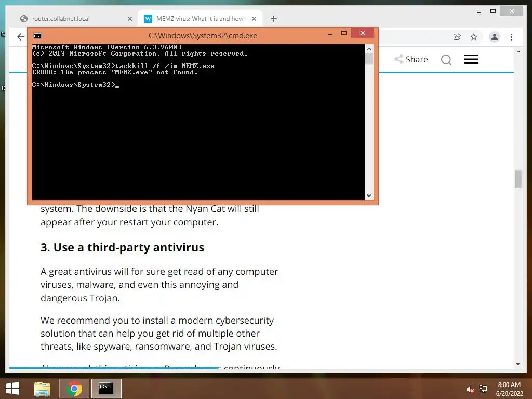This screenshot has width=532, height=399.
Task: Open Chrome three-dot menu
Action: [x=511, y=37]
